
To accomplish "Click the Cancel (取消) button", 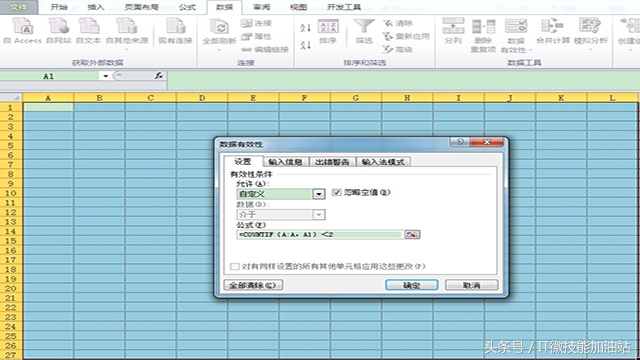I will point(471,285).
